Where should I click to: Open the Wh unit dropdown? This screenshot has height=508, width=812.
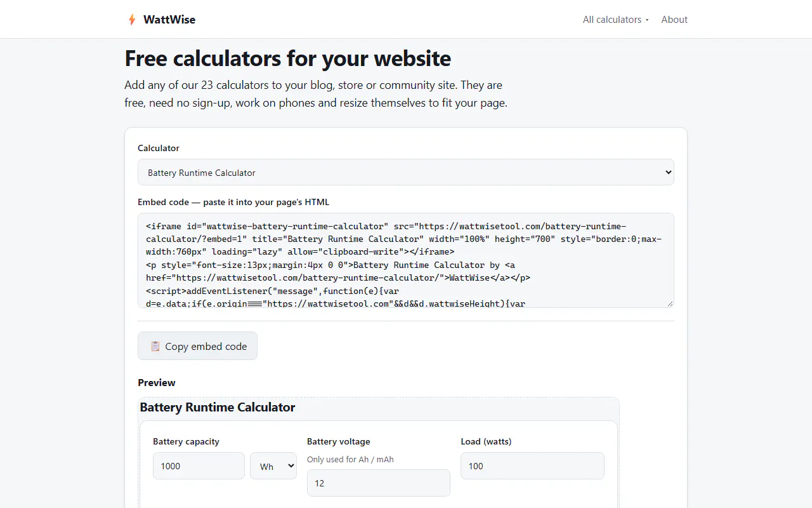(x=273, y=466)
